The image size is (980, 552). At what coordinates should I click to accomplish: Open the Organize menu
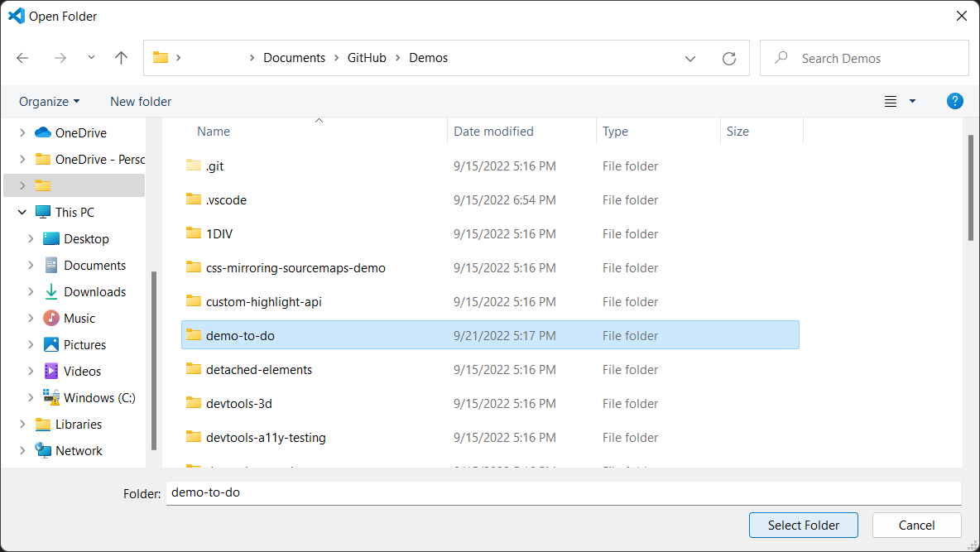click(x=48, y=101)
